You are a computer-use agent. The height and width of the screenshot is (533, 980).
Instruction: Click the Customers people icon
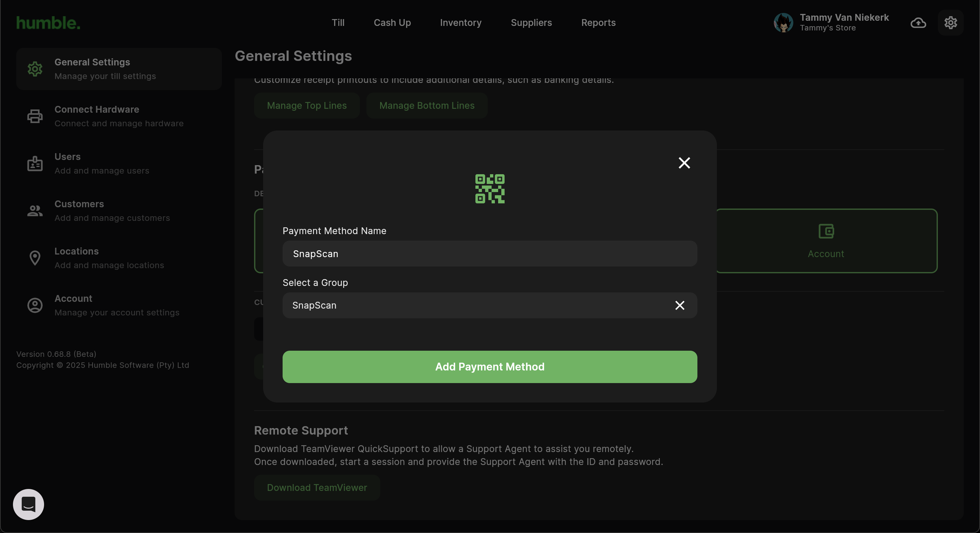coord(35,210)
